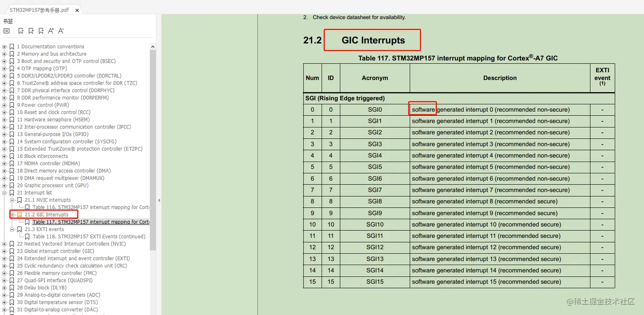Click bookmark icon of 13 General-purpose I/Os
This screenshot has width=644, height=315.
12,135
